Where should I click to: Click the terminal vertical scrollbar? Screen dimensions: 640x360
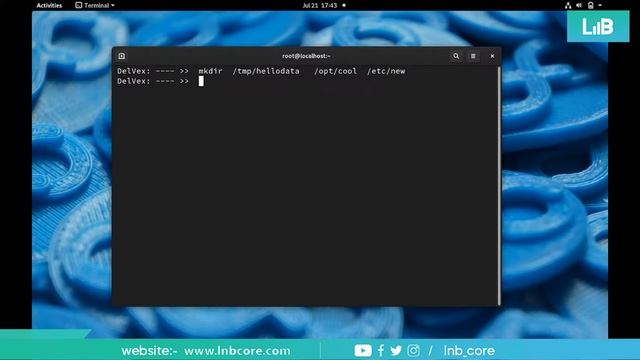(x=499, y=186)
